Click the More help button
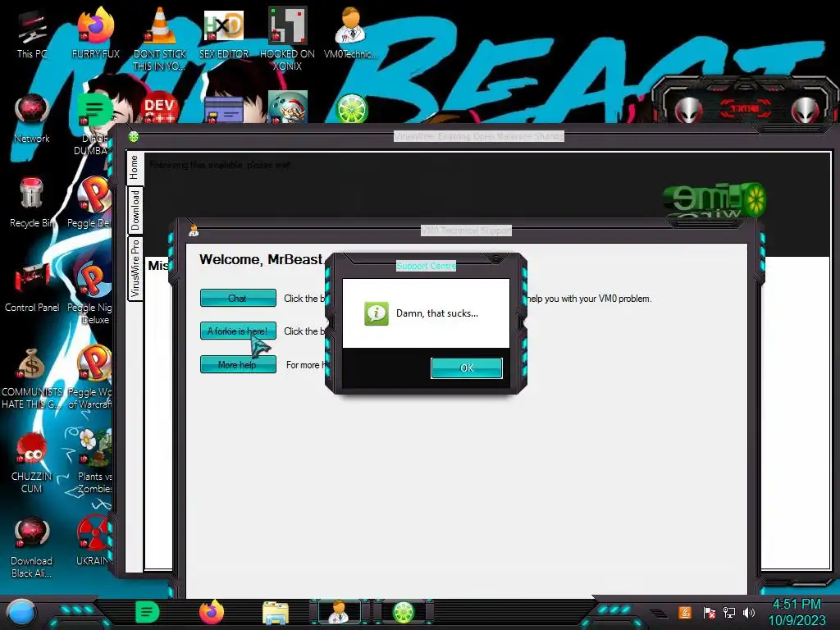 238,364
